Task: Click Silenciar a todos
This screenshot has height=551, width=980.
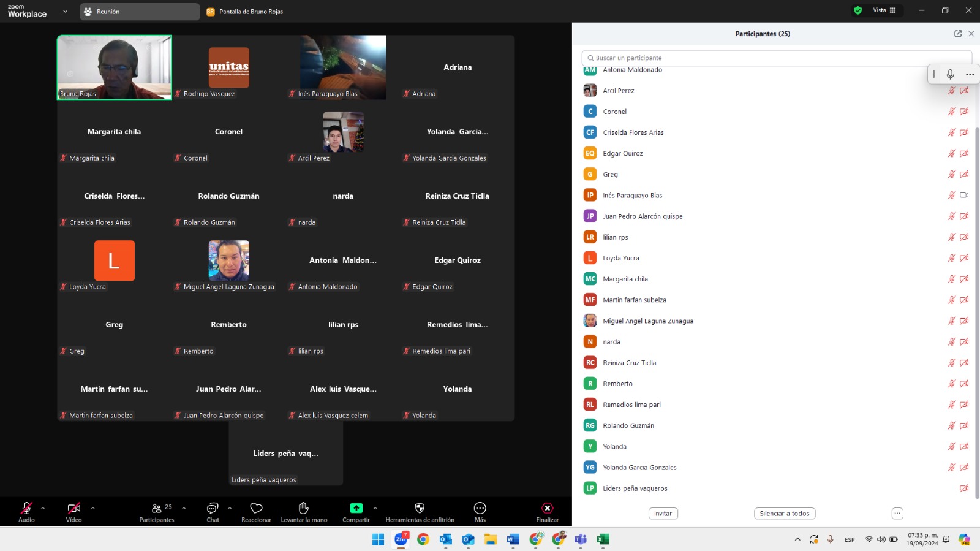Action: 785,514
